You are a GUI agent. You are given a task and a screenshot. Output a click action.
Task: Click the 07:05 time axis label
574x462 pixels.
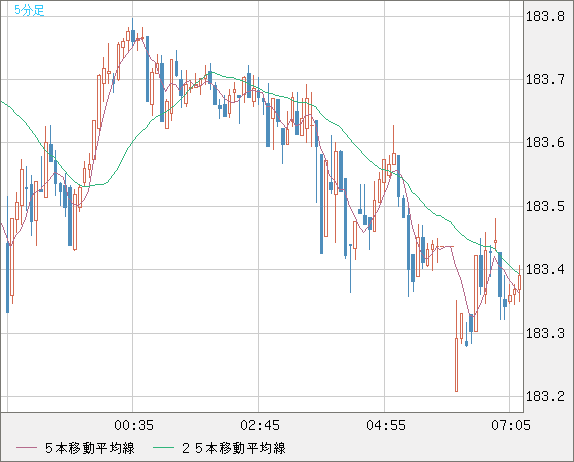tap(511, 425)
